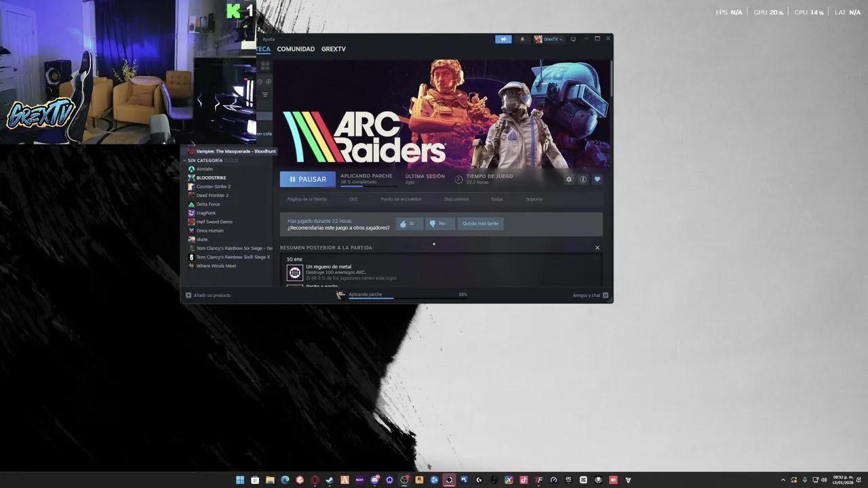Open the GREXTV profile menu
This screenshot has width=868, height=488.
334,49
